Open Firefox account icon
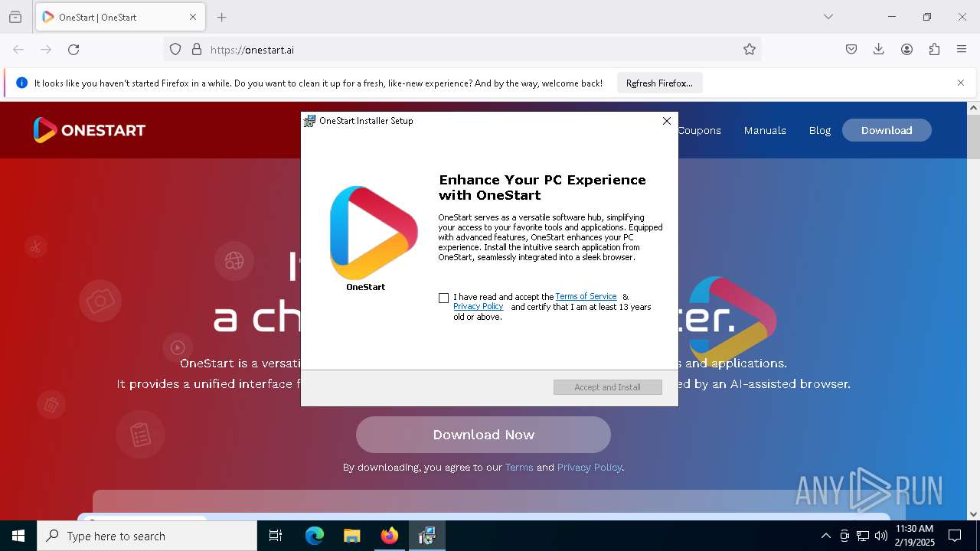 click(x=906, y=50)
